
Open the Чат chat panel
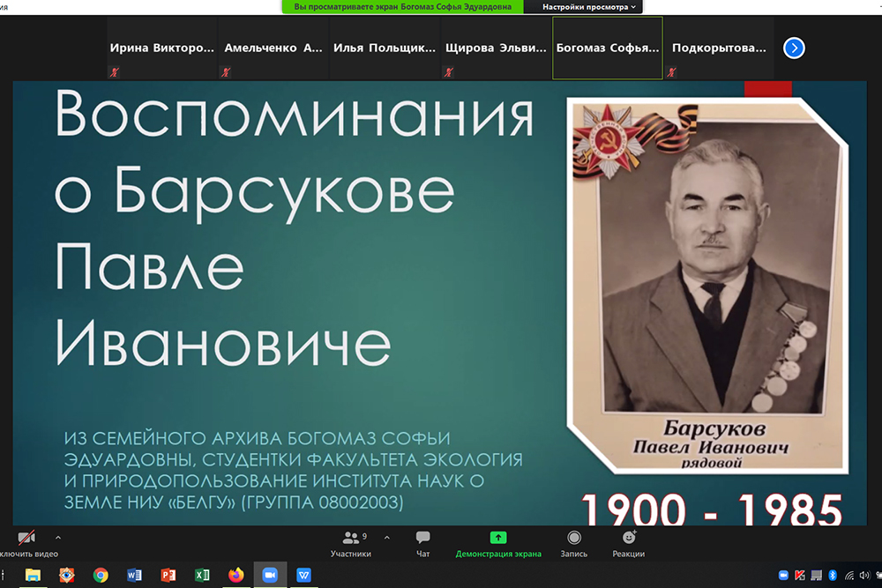click(x=422, y=543)
